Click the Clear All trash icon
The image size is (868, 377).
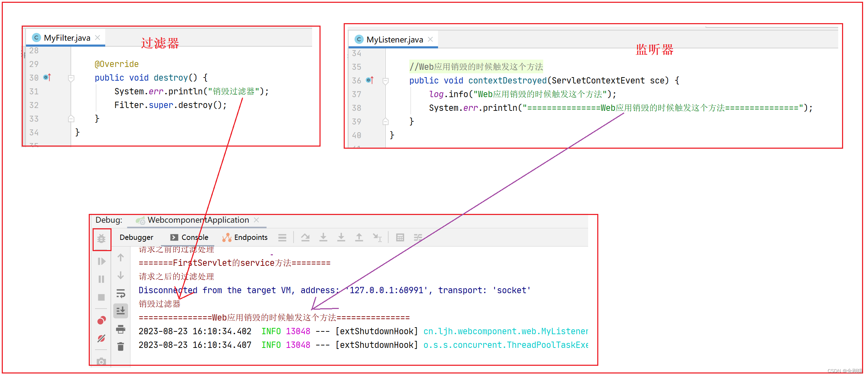tap(121, 347)
